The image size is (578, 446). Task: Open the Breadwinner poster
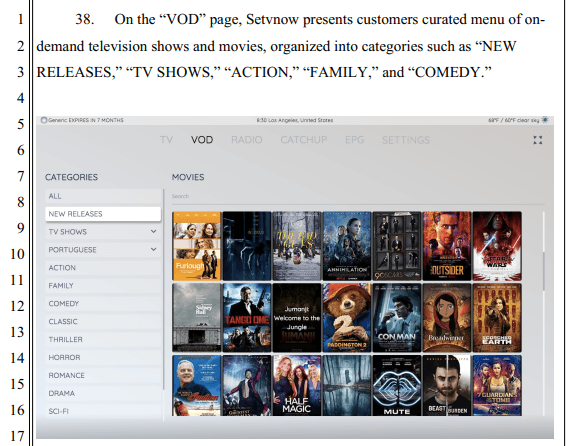447,318
